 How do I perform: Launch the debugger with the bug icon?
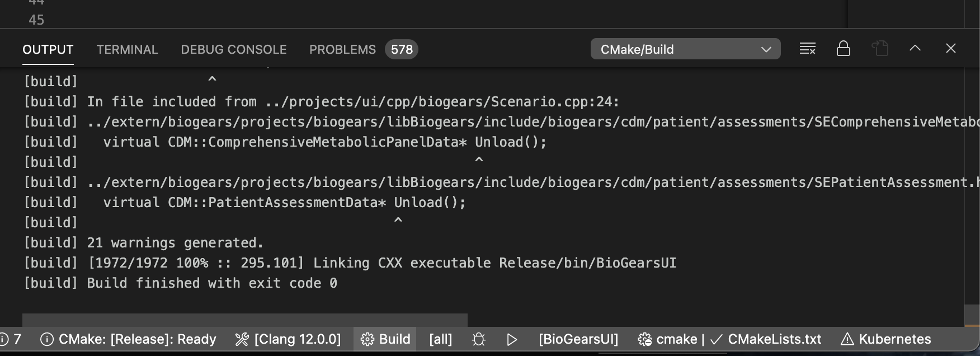(479, 339)
